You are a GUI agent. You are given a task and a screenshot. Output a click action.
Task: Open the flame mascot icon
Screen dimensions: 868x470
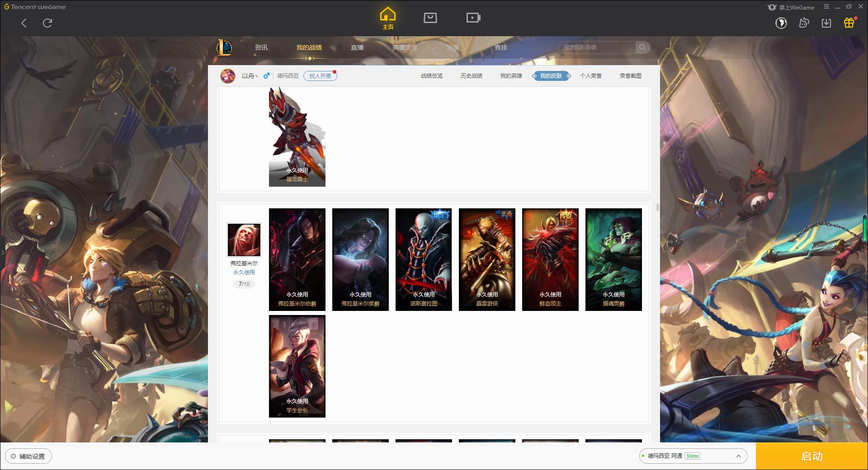tap(804, 23)
